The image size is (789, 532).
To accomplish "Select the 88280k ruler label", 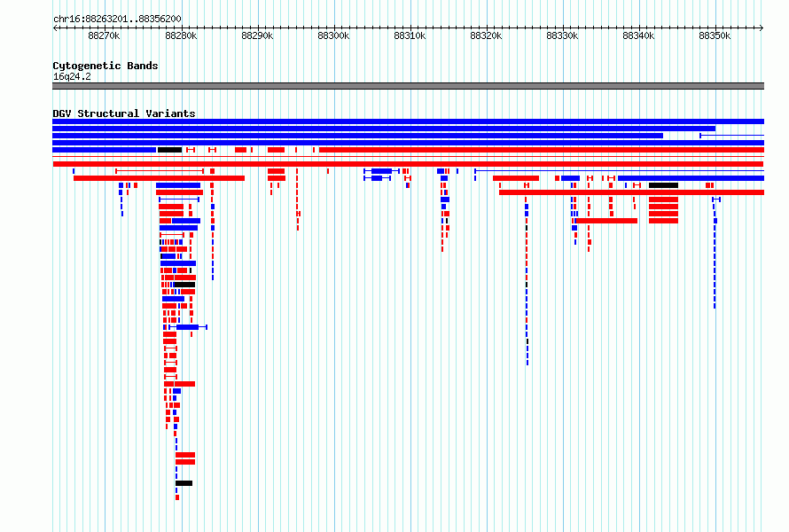I will (181, 35).
